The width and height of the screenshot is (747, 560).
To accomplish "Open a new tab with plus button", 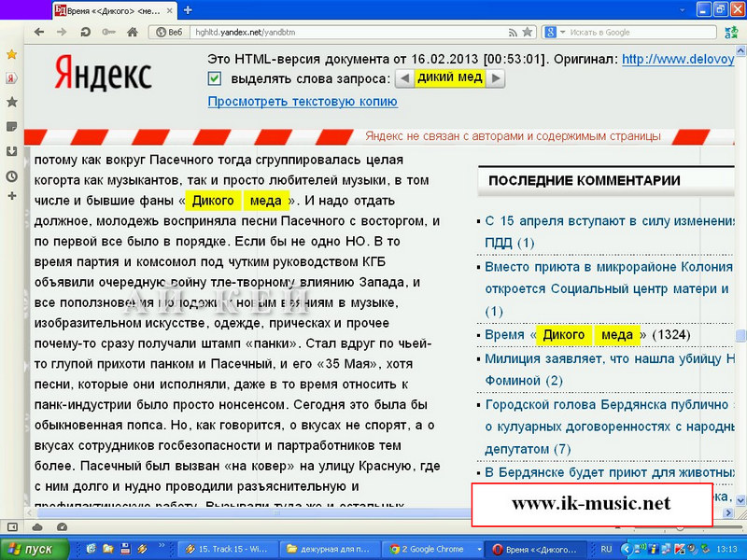I will (188, 9).
